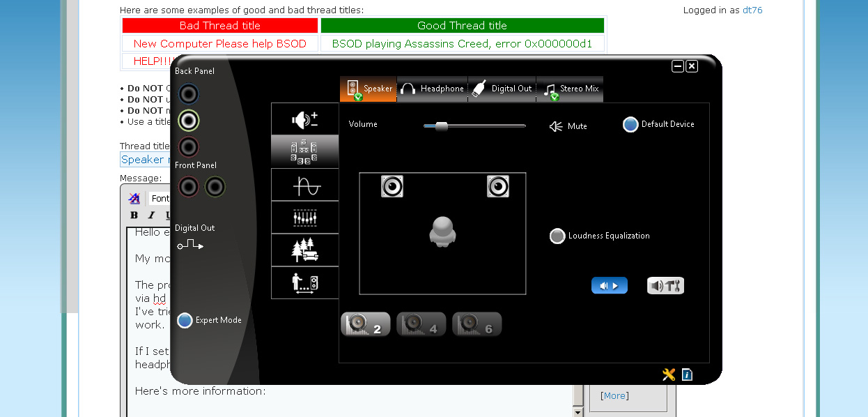Open the wrench settings icon at bottom
Screen dimensions: 868x417
669,374
